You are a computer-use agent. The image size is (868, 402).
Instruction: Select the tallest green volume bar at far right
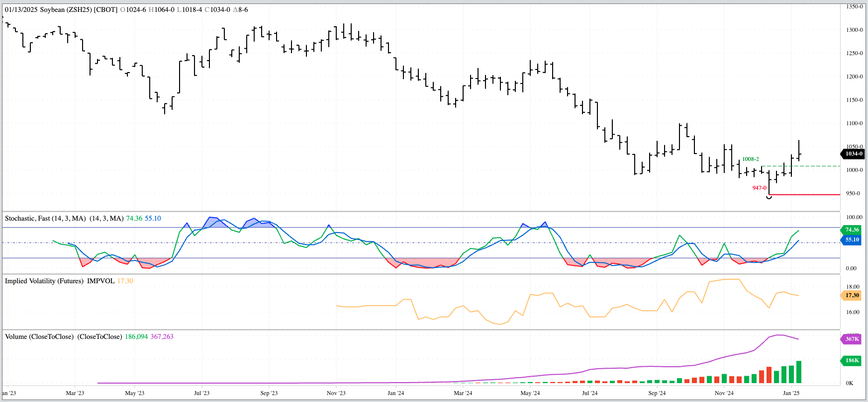(799, 372)
